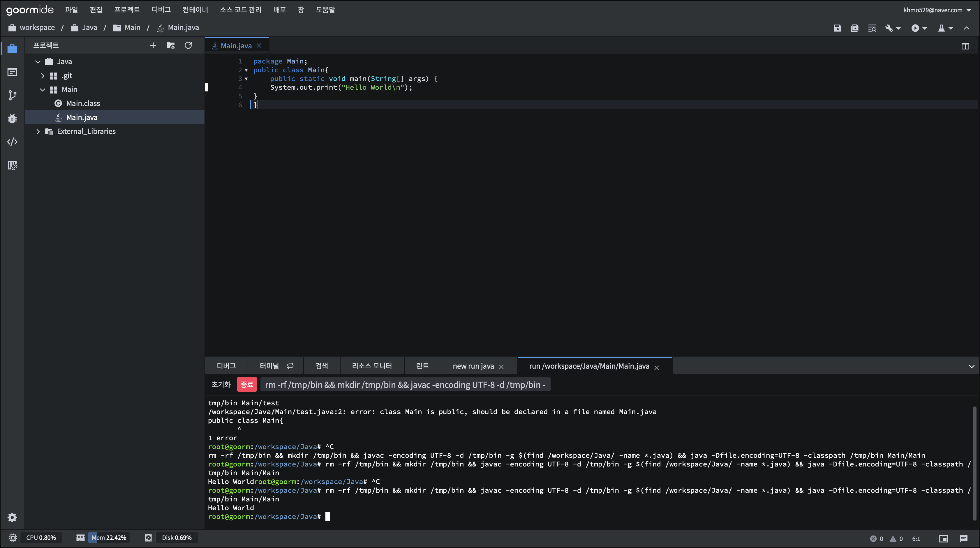Click the red 종료 button

click(246, 384)
